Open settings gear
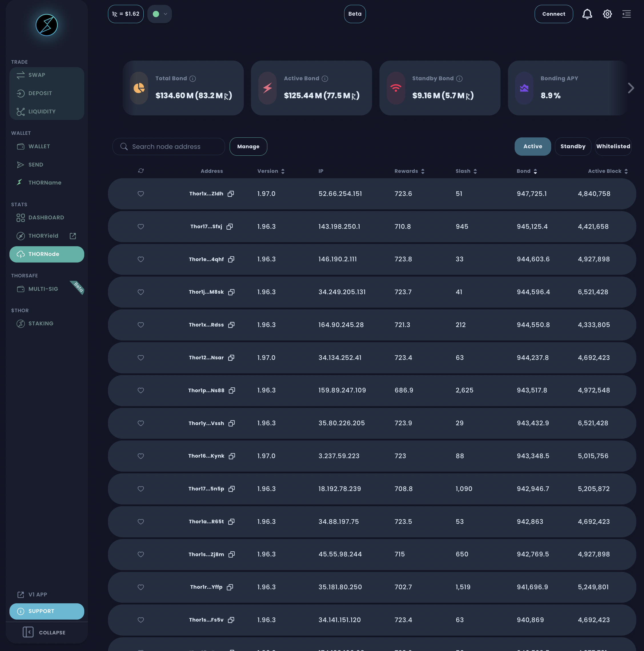 coord(607,14)
